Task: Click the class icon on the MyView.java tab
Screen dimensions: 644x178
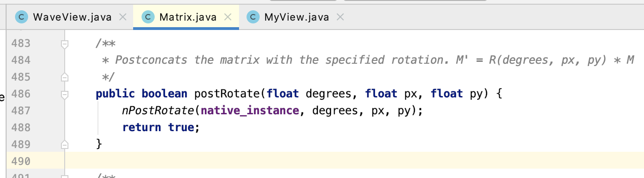Action: point(253,17)
